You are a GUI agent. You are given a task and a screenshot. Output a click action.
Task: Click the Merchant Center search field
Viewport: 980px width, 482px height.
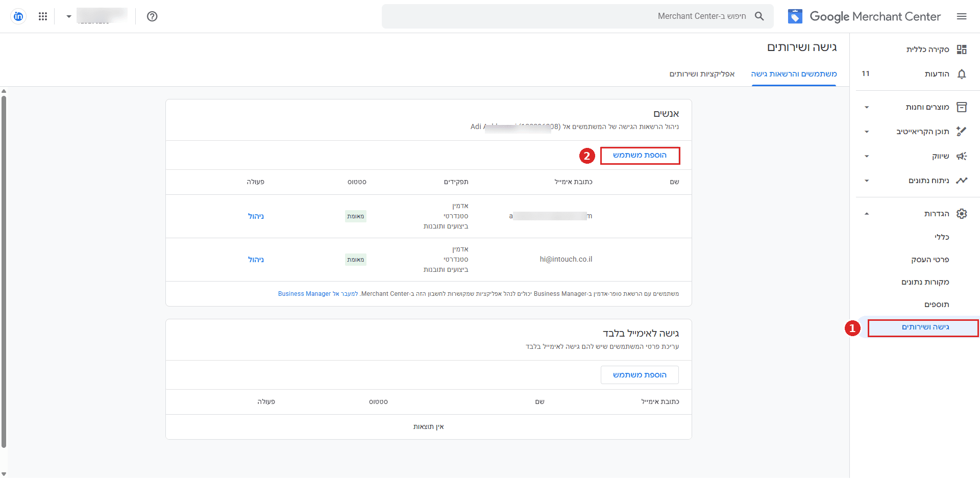coord(577,16)
